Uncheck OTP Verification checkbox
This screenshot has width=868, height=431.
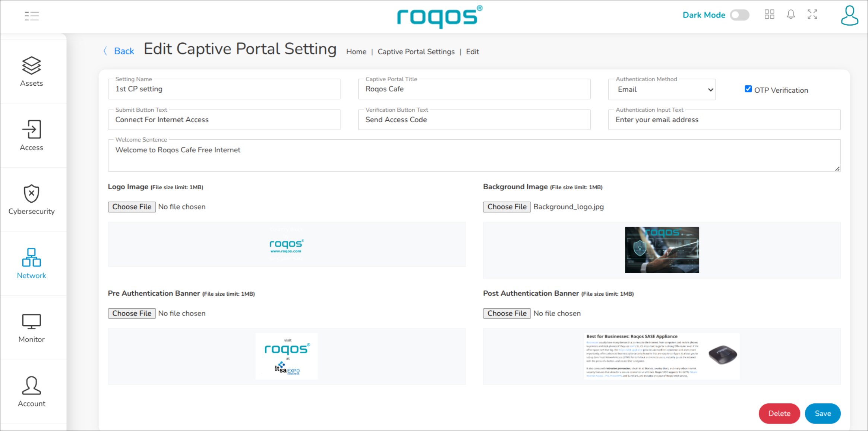pos(748,89)
